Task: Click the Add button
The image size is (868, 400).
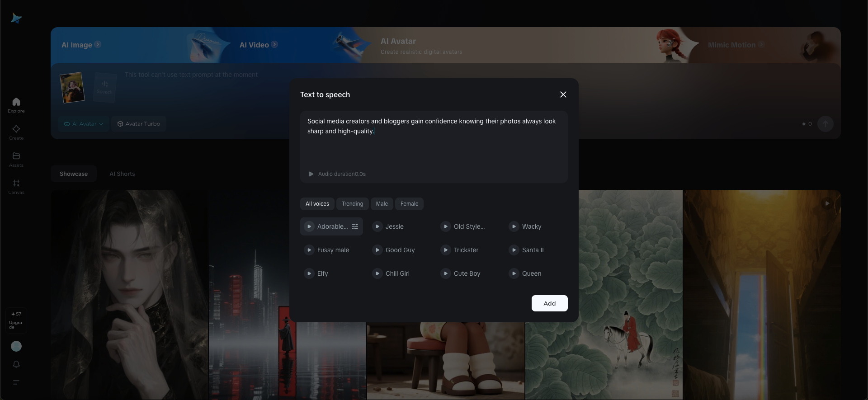Action: (550, 303)
